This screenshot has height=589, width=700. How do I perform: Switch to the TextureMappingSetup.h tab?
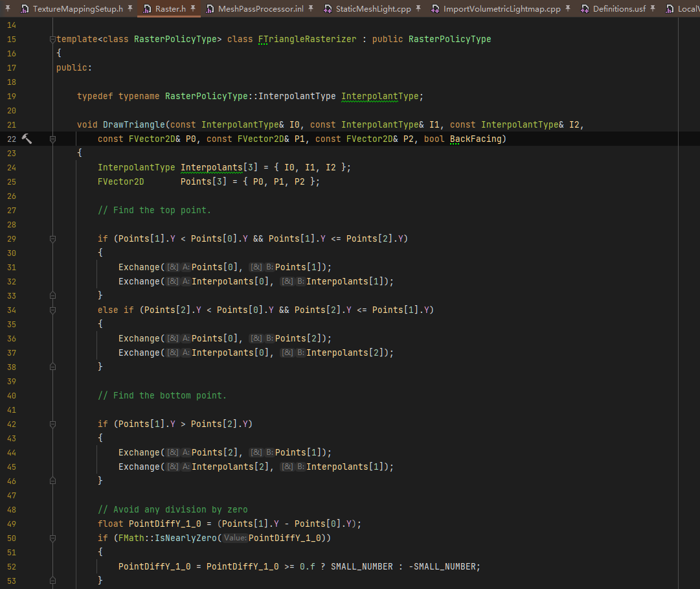(78, 9)
